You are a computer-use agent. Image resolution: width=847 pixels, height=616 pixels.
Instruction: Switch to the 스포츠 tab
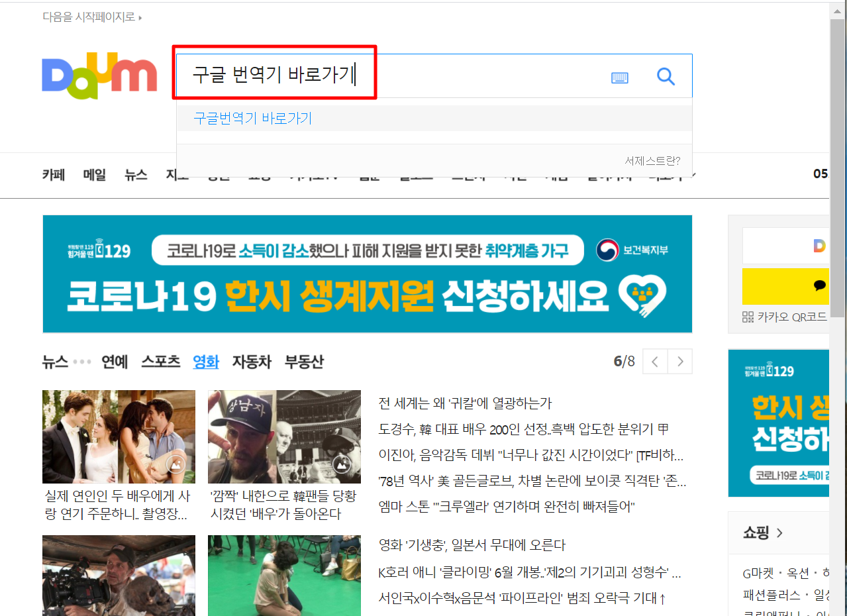[160, 362]
